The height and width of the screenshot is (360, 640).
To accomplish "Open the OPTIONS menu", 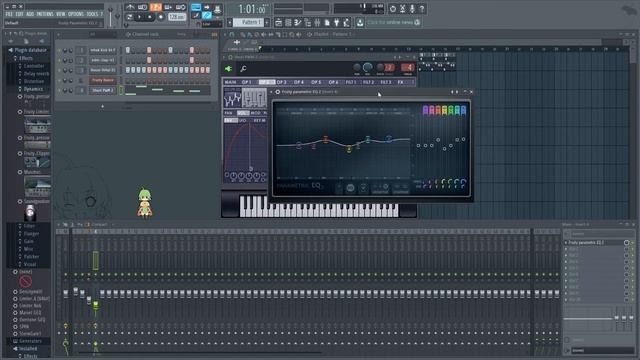I will pyautogui.click(x=76, y=14).
